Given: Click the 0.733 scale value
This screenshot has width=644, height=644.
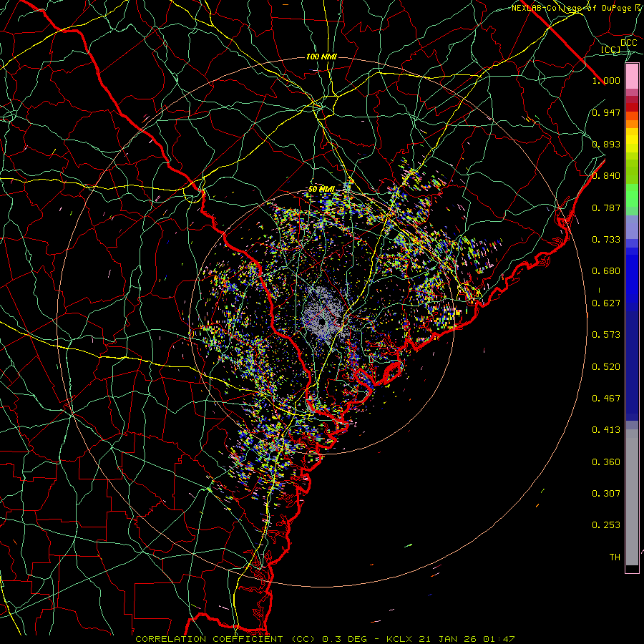Looking at the screenshot, I should coord(606,240).
